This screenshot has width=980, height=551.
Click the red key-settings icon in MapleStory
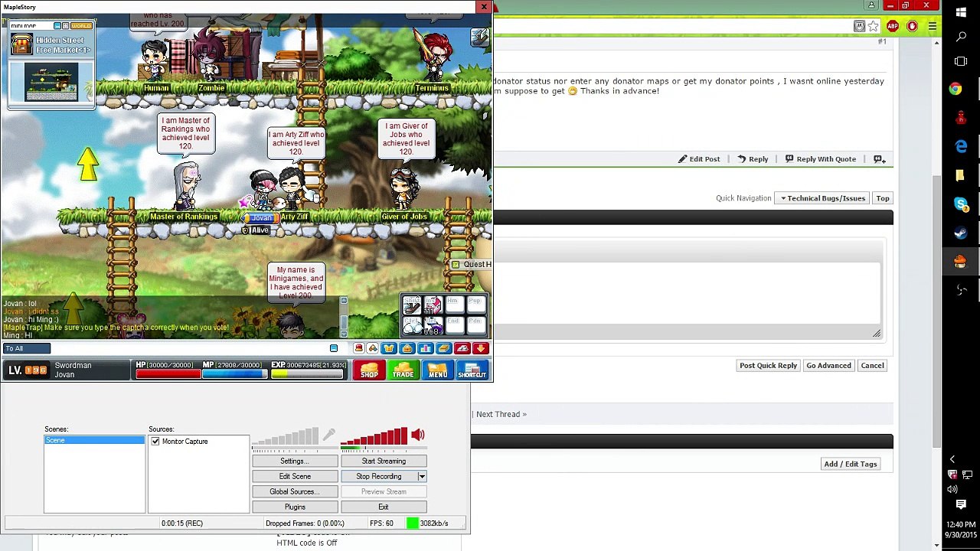pos(462,348)
